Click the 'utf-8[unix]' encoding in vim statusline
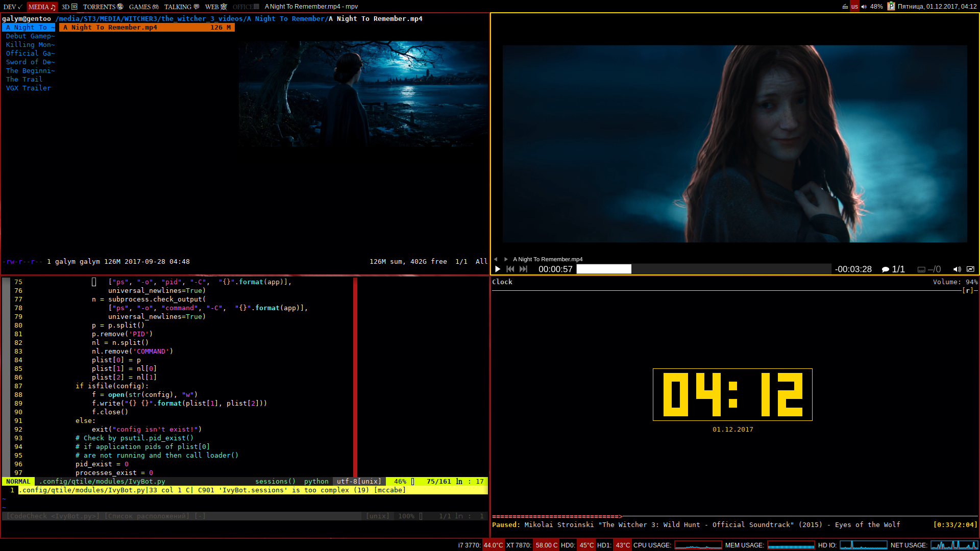This screenshot has height=551, width=980. [359, 482]
